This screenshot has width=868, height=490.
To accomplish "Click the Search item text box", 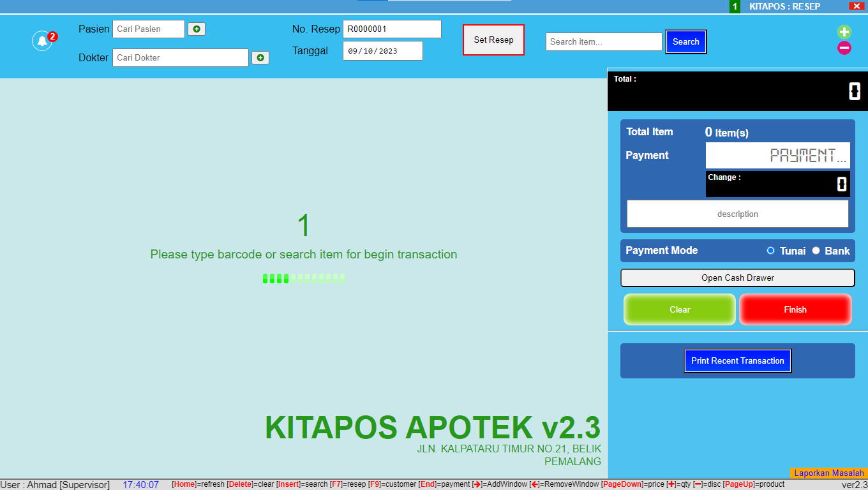I will 603,42.
